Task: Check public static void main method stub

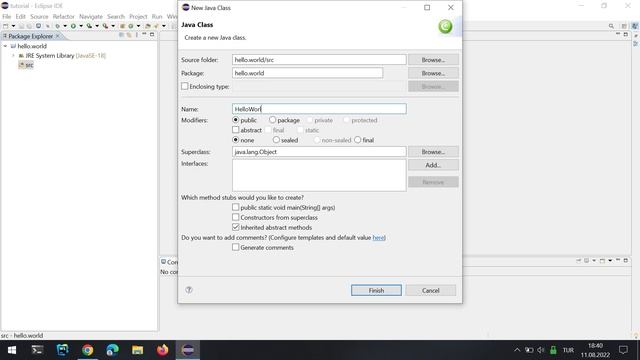Action: point(236,207)
